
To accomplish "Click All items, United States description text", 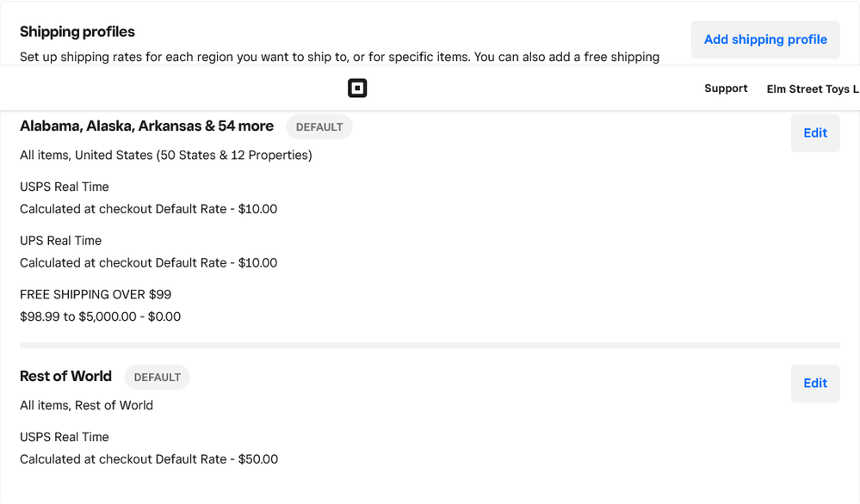I will [165, 155].
